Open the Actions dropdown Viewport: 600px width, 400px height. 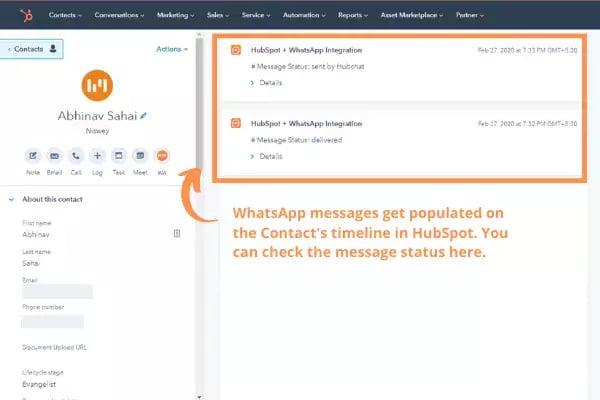[x=172, y=49]
